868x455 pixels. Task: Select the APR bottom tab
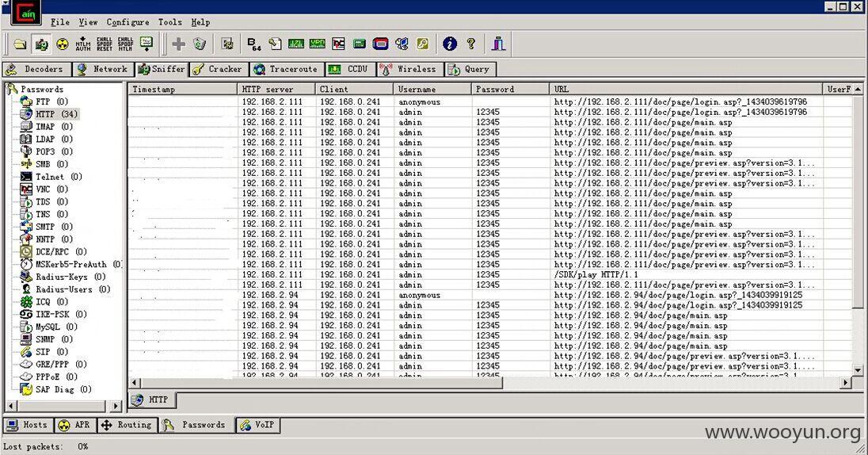pos(74,425)
